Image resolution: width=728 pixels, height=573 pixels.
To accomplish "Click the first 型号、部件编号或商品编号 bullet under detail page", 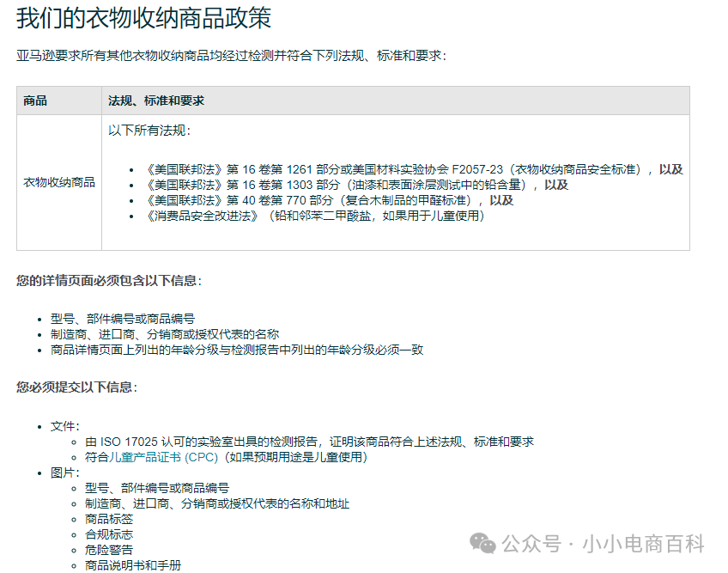I will [123, 319].
